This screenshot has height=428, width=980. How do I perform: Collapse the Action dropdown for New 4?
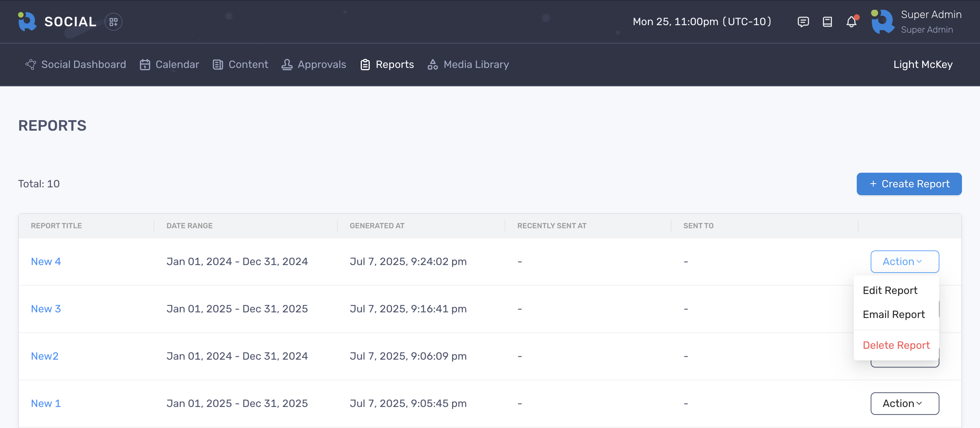[x=905, y=262]
